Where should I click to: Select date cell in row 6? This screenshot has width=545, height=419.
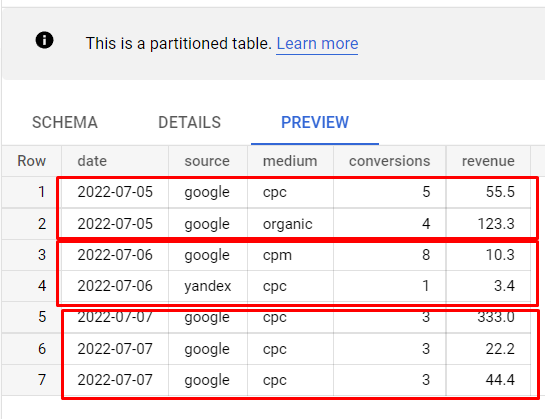coord(115,349)
